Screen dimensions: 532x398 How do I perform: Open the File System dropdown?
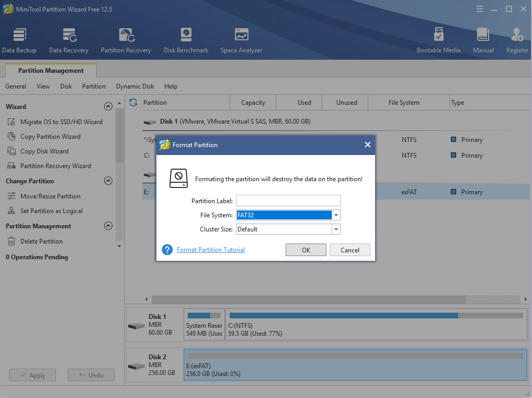pos(336,215)
